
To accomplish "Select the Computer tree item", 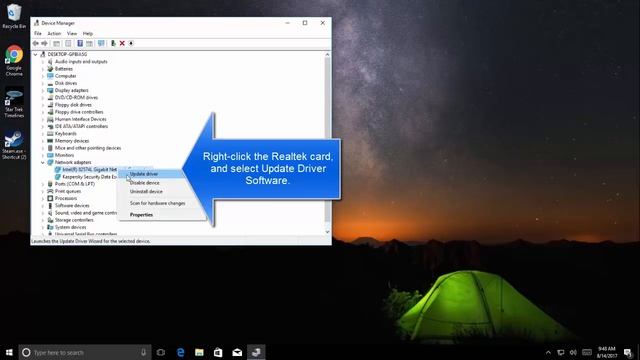I will 66,76.
